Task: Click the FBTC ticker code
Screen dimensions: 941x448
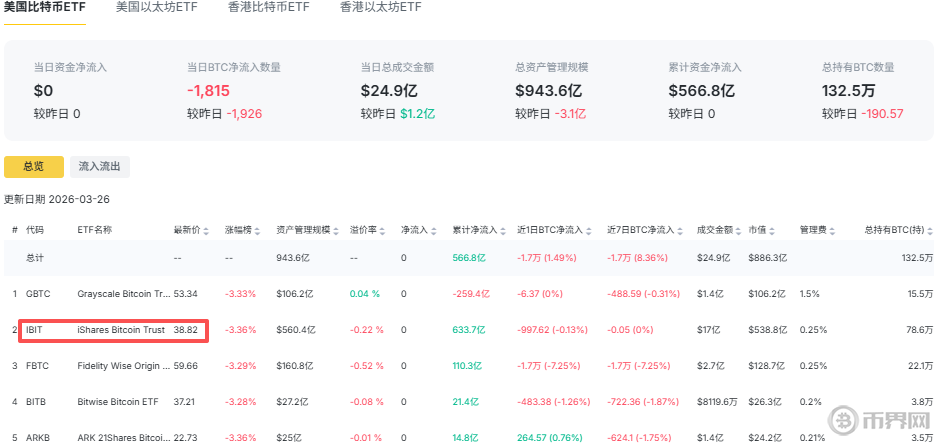Action: tap(38, 366)
